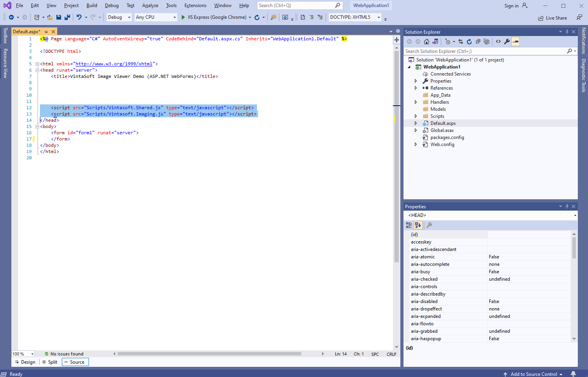Screen dimensions: 588x377
Task: Click the Show All Files icon
Action: (487, 41)
